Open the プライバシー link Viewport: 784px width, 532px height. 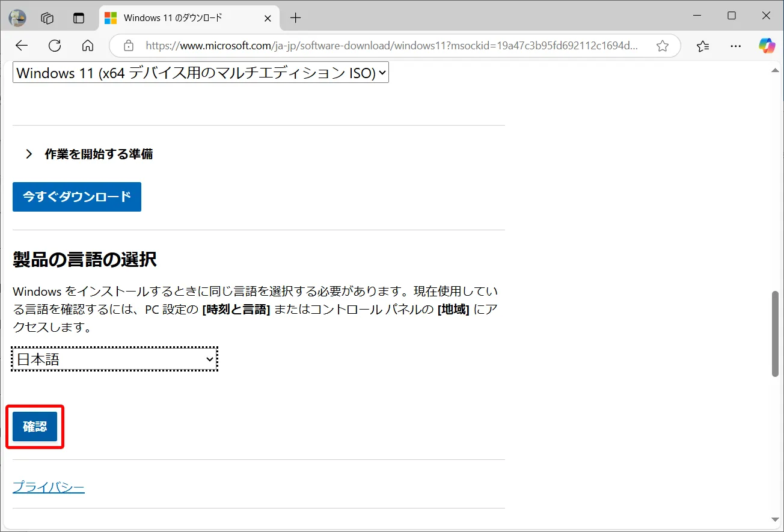pyautogui.click(x=49, y=487)
